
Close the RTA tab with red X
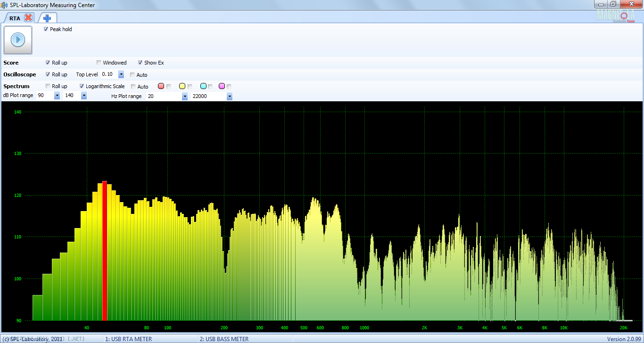[x=28, y=18]
